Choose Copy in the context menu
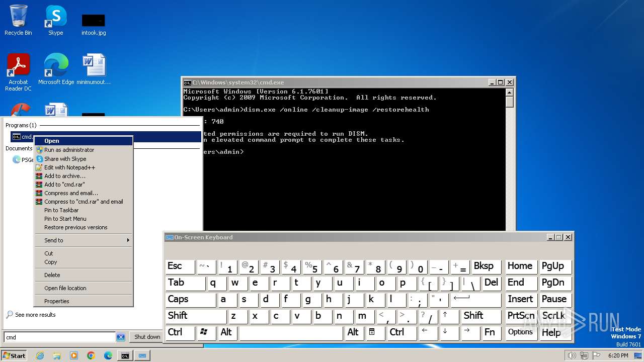 click(x=83, y=261)
